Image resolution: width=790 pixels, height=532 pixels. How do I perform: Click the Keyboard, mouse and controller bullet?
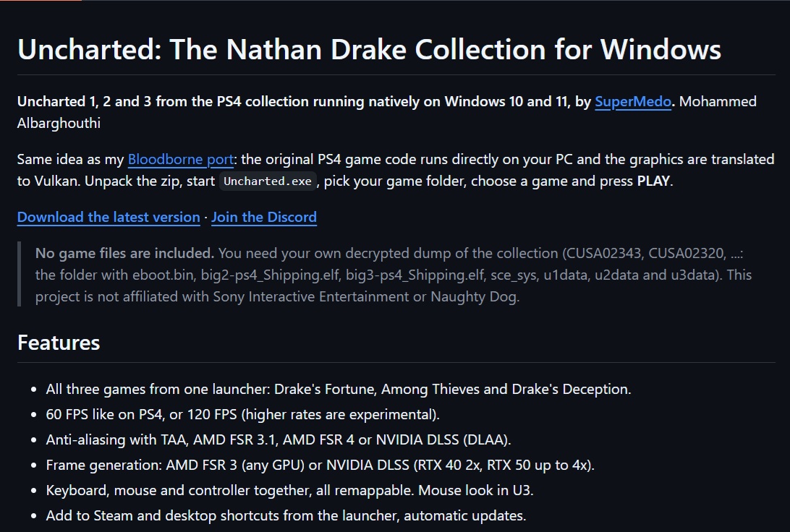pyautogui.click(x=289, y=490)
